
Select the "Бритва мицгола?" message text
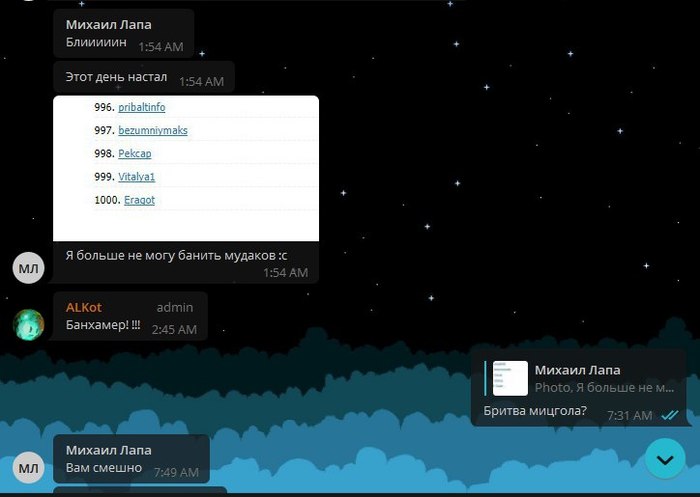pyautogui.click(x=534, y=412)
